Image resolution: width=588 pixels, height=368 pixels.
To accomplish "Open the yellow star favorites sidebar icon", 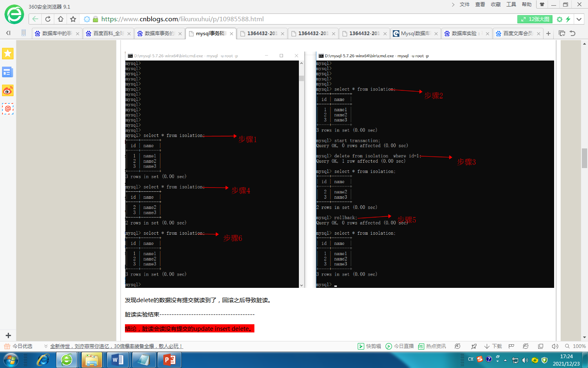I will point(8,54).
